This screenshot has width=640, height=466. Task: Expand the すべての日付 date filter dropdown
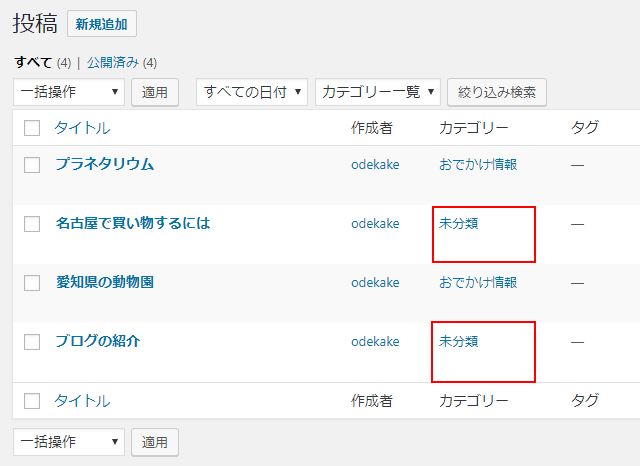[x=252, y=93]
